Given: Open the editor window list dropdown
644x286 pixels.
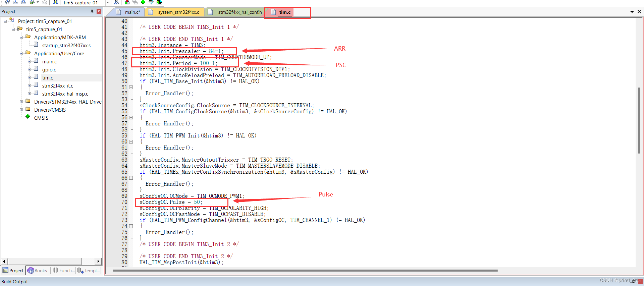Looking at the screenshot, I should pyautogui.click(x=632, y=12).
